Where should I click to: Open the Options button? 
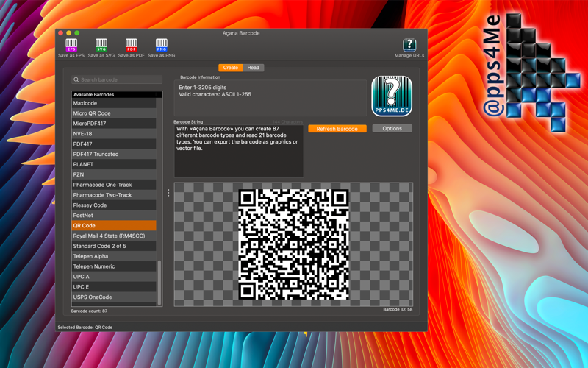click(x=392, y=128)
